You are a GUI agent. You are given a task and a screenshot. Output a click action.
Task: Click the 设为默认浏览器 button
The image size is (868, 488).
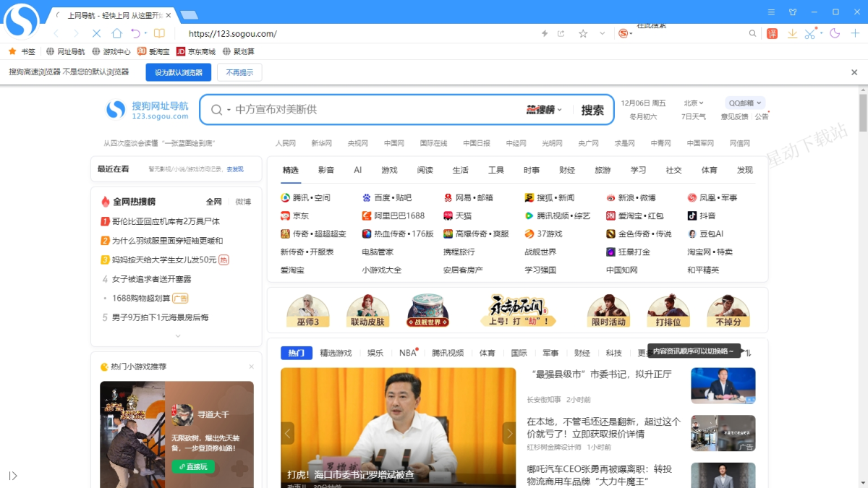[179, 72]
